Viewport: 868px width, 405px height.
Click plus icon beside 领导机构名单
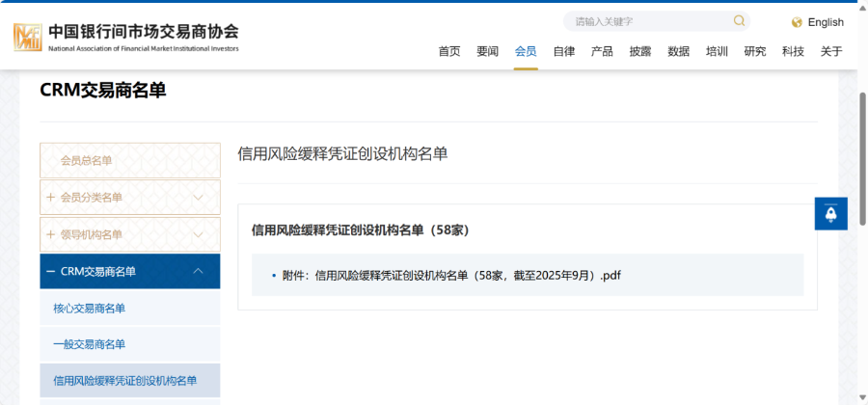point(50,234)
